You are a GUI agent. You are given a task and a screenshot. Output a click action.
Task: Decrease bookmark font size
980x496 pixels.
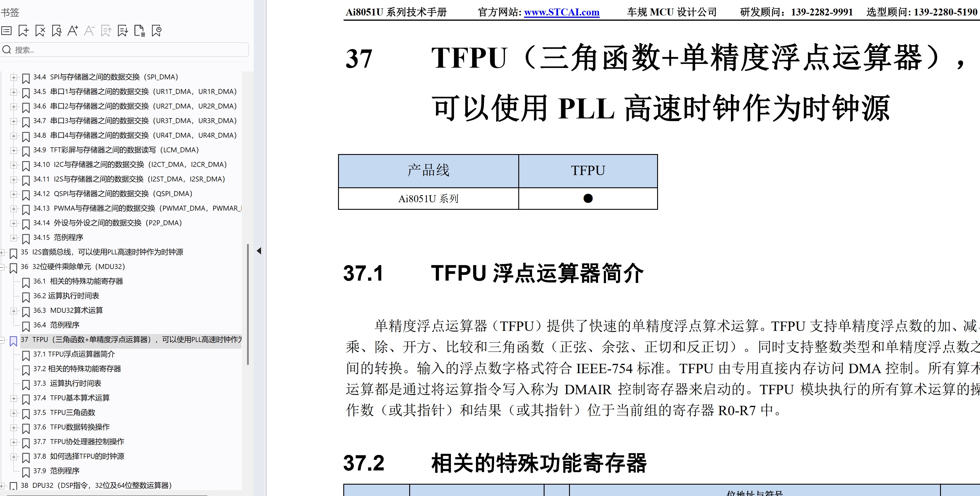click(x=90, y=31)
